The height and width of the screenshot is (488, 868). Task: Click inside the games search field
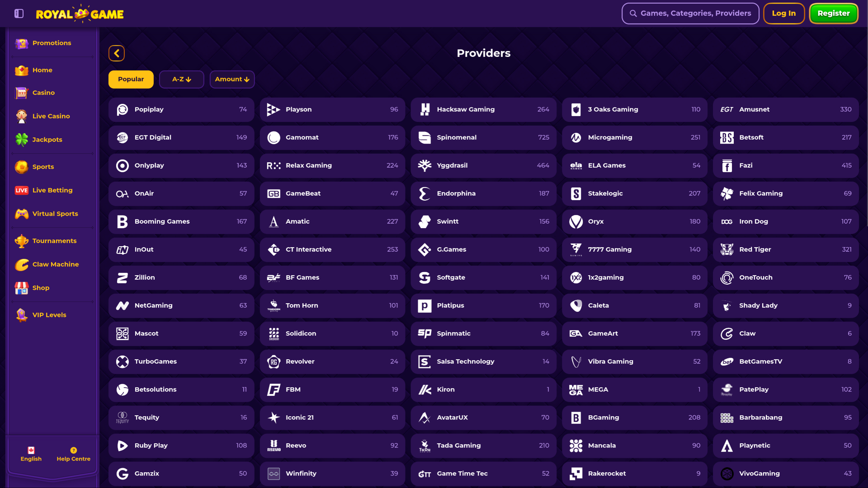[690, 13]
